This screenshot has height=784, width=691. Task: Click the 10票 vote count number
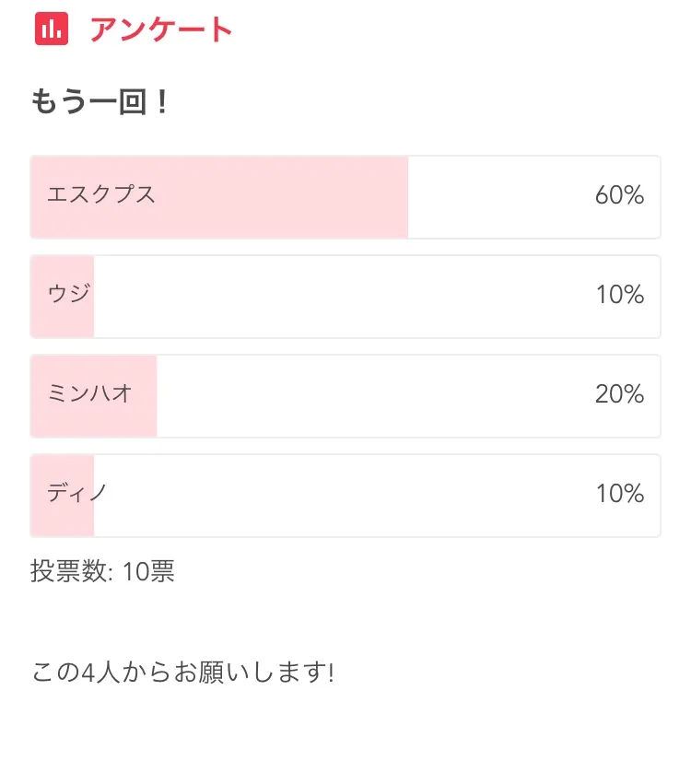pos(148,571)
